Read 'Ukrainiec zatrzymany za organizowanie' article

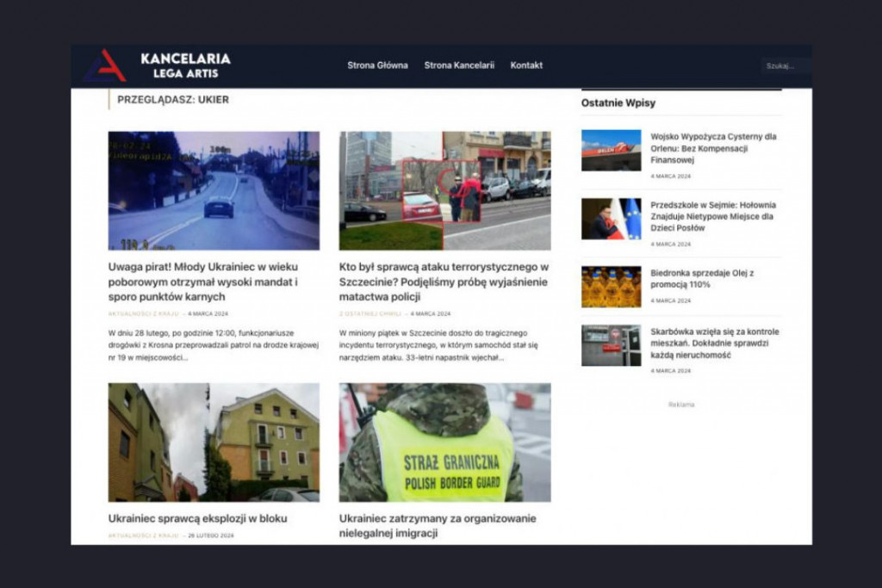[438, 525]
